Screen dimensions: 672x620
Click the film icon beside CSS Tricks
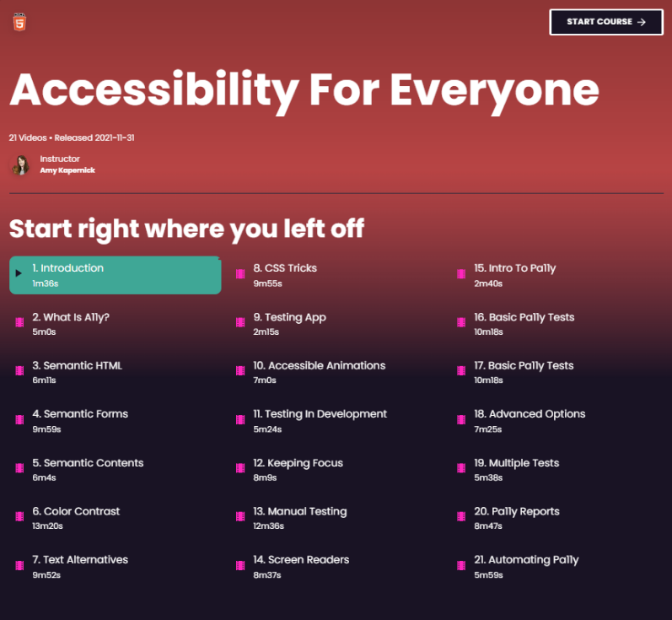[240, 273]
